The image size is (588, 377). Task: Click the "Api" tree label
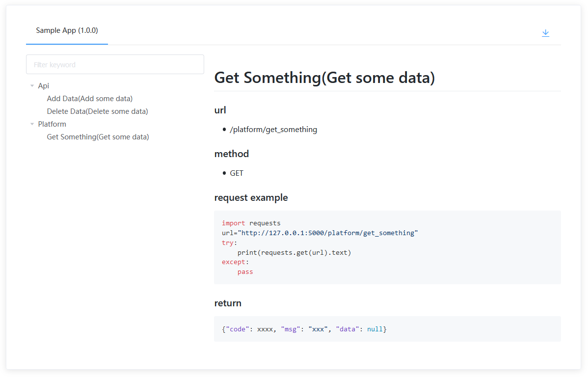click(43, 85)
